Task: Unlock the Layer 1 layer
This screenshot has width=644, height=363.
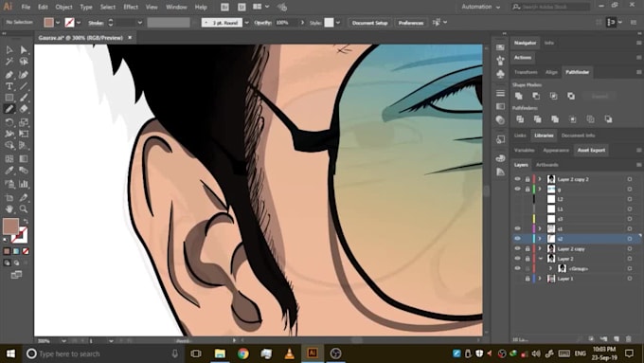Action: pyautogui.click(x=528, y=279)
